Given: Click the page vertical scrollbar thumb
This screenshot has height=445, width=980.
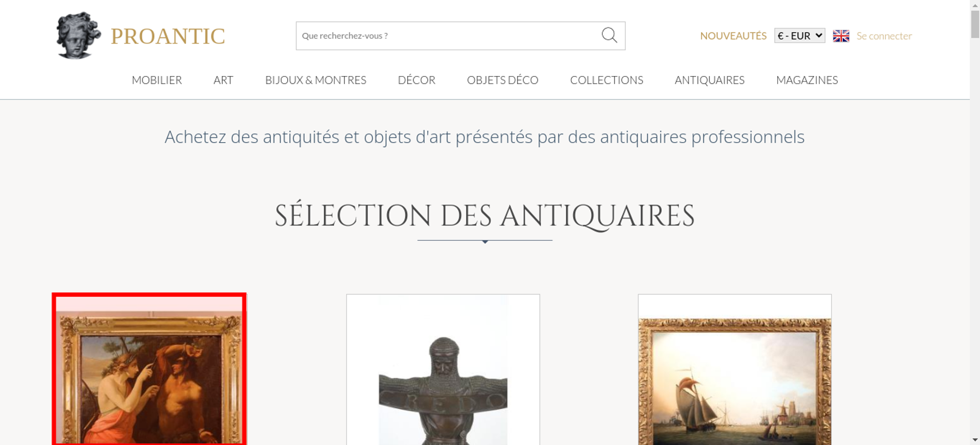Looking at the screenshot, I should click(x=975, y=23).
